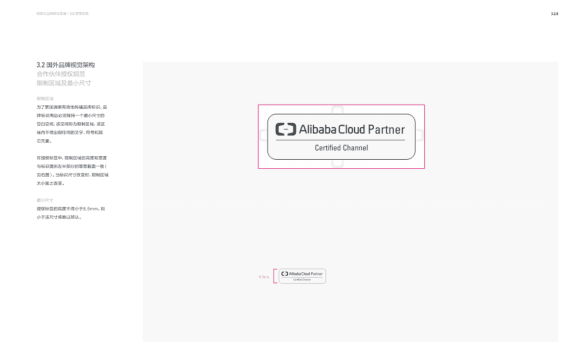Image resolution: width=570 pixels, height=360 pixels.
Task: Click the breadcrumb text at page top-left
Action: (62, 13)
